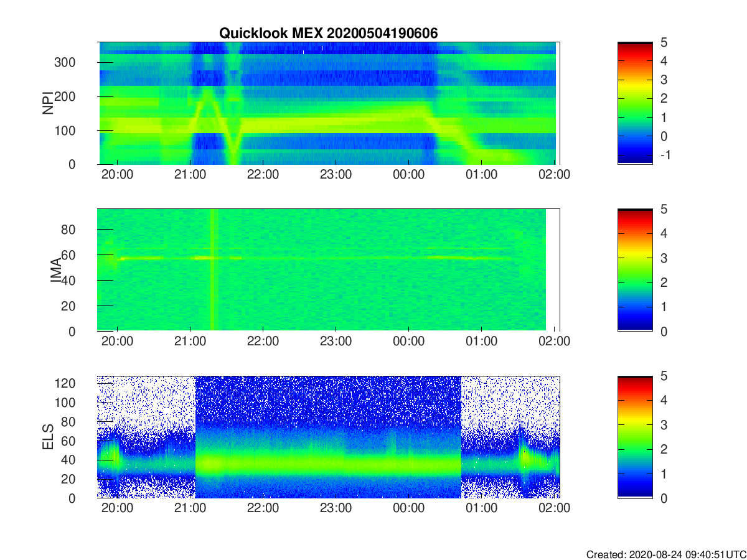Screen dimensions: 747x560
Task: Click the 3 label on the NPI colorbar
Action: (x=664, y=80)
